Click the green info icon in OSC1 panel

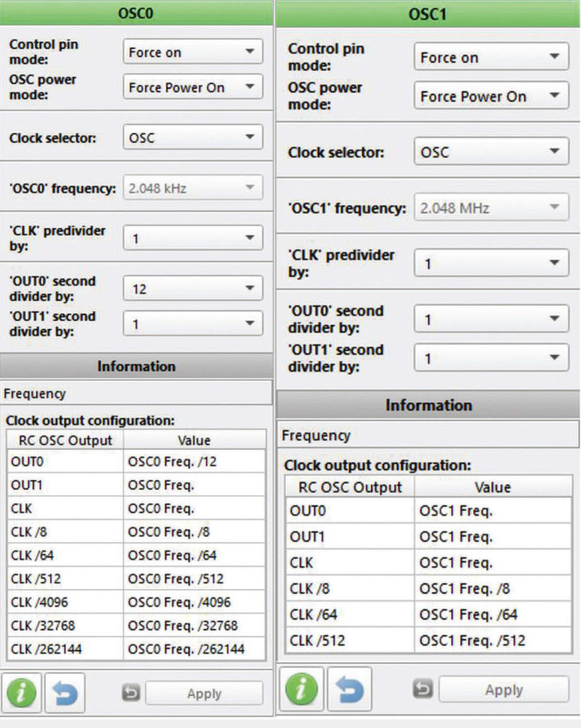point(301,689)
